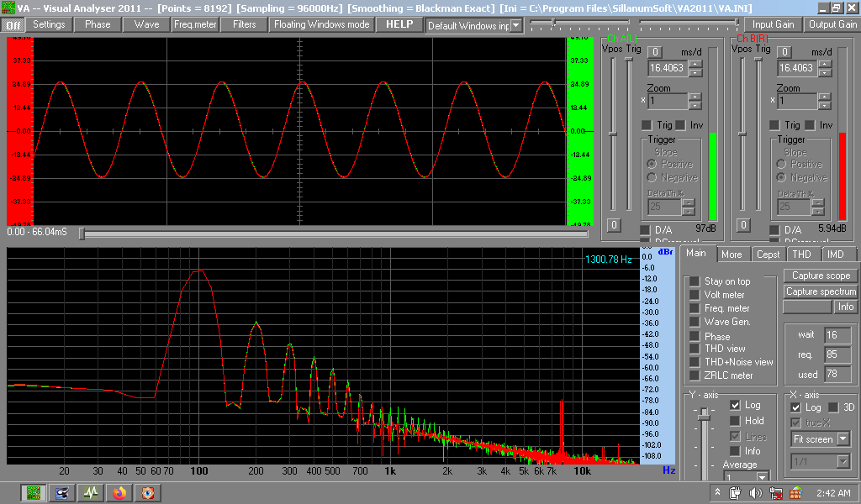Enable Stay on top checkbox

695,281
